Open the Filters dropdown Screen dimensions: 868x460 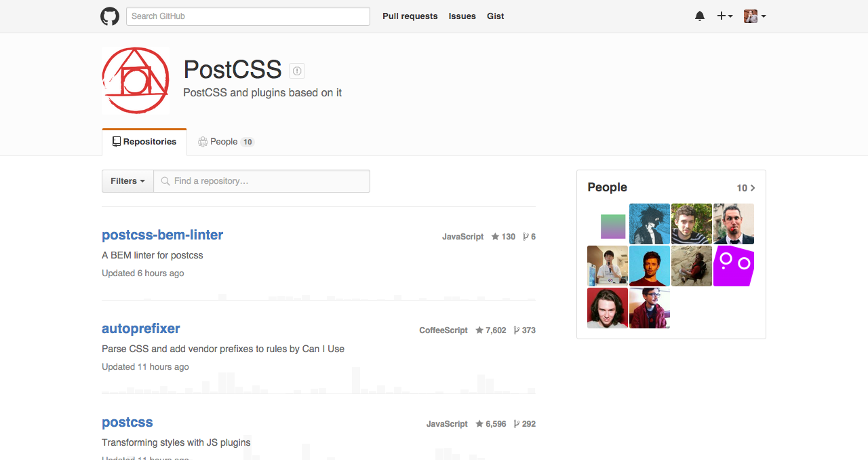pyautogui.click(x=128, y=181)
